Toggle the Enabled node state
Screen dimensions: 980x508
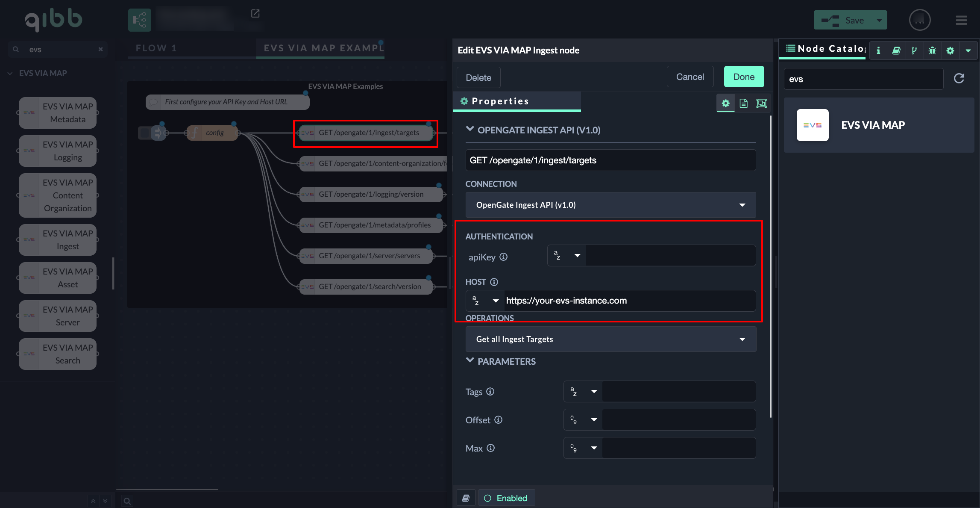(506, 498)
